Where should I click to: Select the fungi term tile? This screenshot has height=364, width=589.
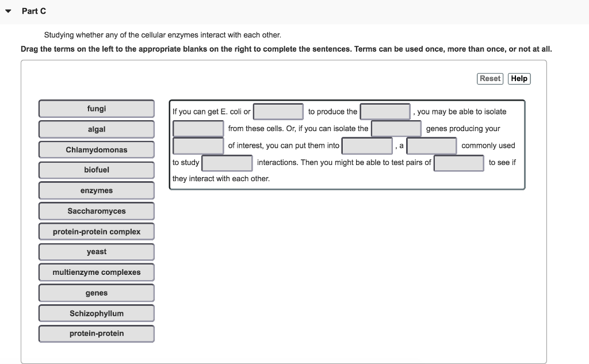[96, 109]
